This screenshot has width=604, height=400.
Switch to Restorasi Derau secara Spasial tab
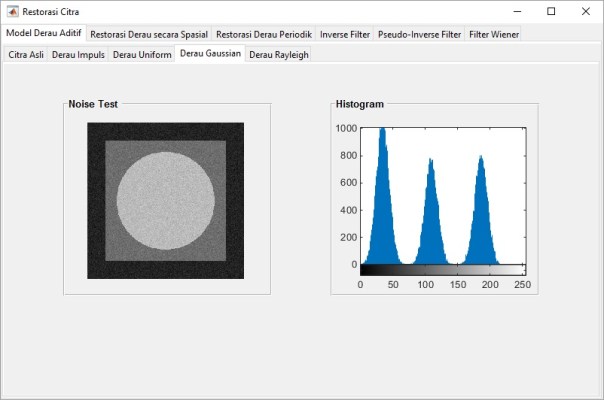(x=149, y=34)
